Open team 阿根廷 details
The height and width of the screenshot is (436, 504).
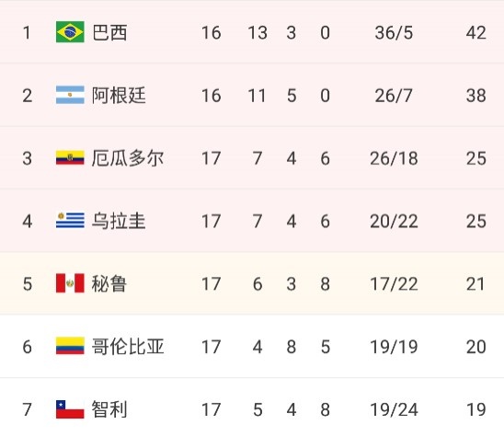coord(119,96)
